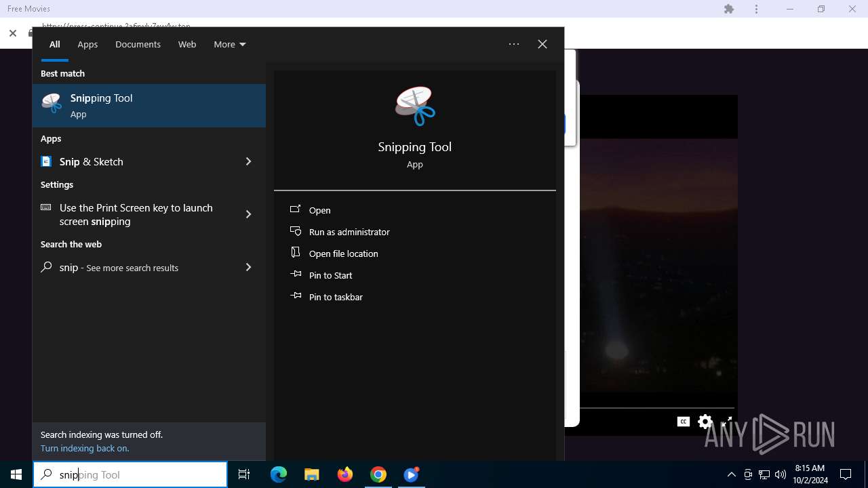Open Task View from the taskbar
This screenshot has width=868, height=488.
pyautogui.click(x=244, y=474)
